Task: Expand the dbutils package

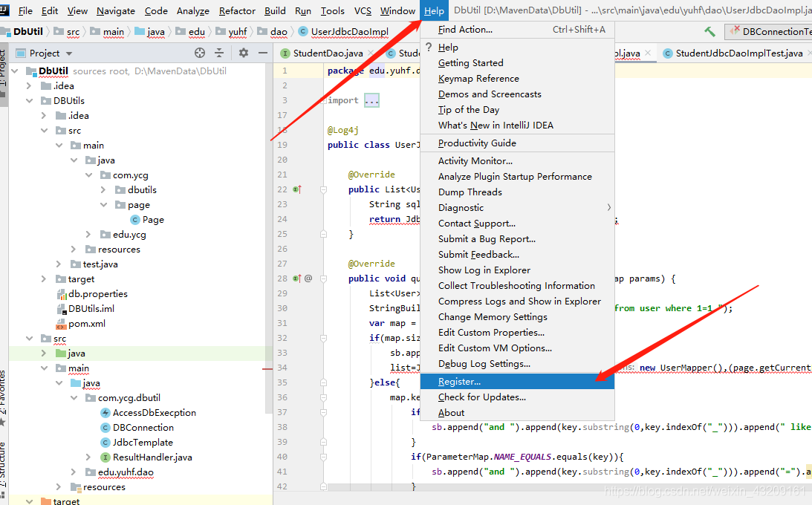Action: tap(103, 190)
